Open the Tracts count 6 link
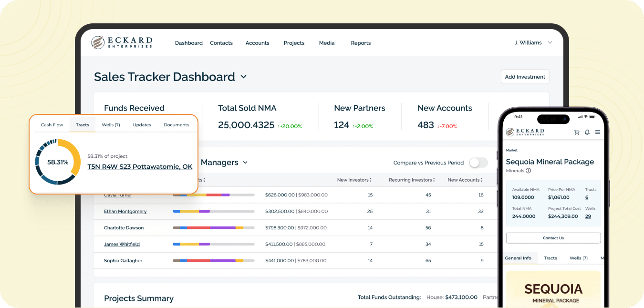This screenshot has height=308, width=644. tap(587, 197)
